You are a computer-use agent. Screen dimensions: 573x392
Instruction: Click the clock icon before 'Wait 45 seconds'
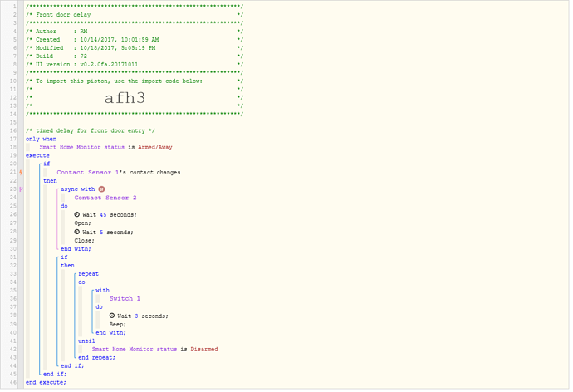coord(76,215)
